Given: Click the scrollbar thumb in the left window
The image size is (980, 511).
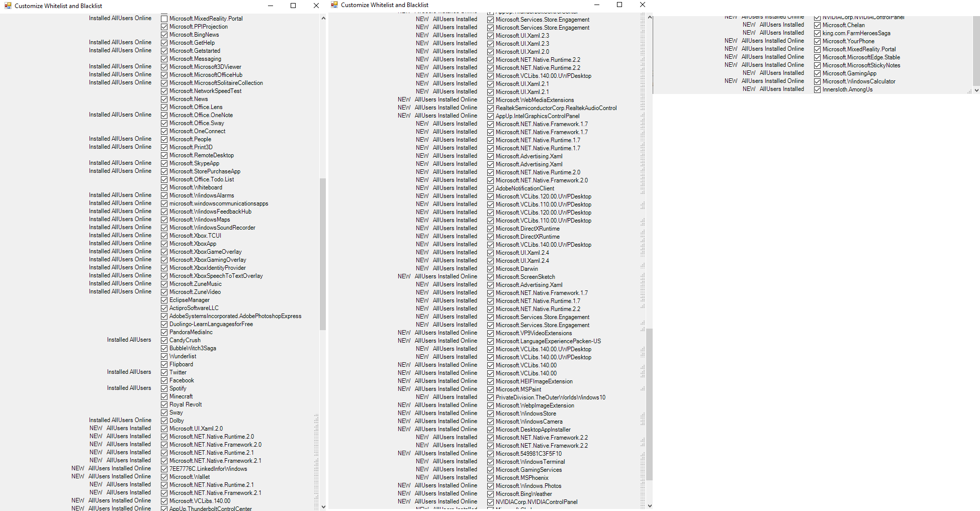Looking at the screenshot, I should coord(323,254).
